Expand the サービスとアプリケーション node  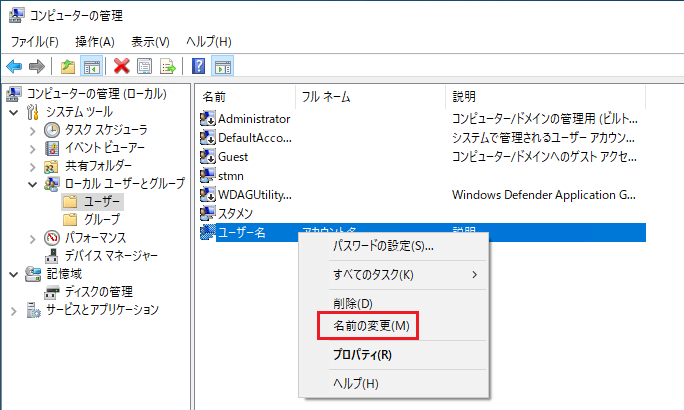tap(14, 311)
